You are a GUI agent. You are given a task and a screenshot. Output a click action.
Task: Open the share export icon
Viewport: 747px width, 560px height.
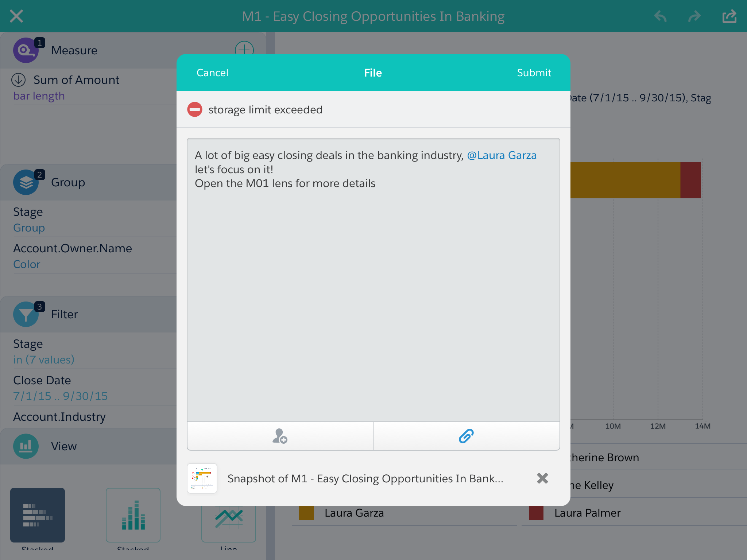click(x=729, y=16)
